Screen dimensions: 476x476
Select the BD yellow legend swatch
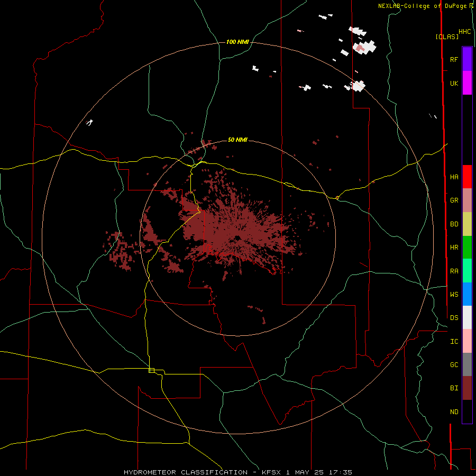click(x=467, y=224)
